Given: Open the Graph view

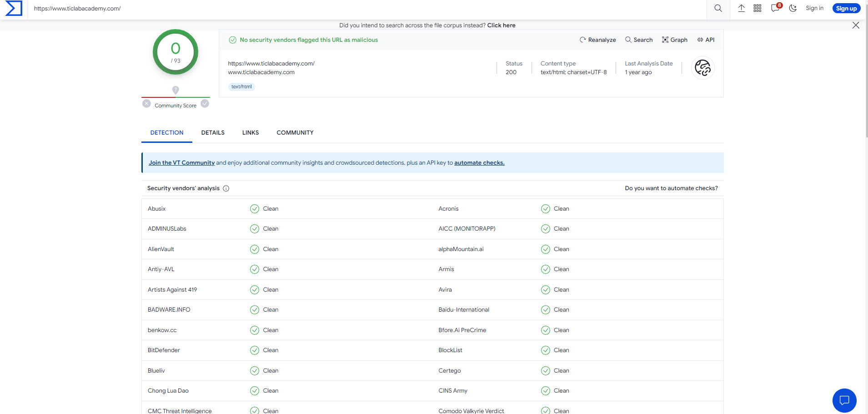Looking at the screenshot, I should pyautogui.click(x=674, y=40).
